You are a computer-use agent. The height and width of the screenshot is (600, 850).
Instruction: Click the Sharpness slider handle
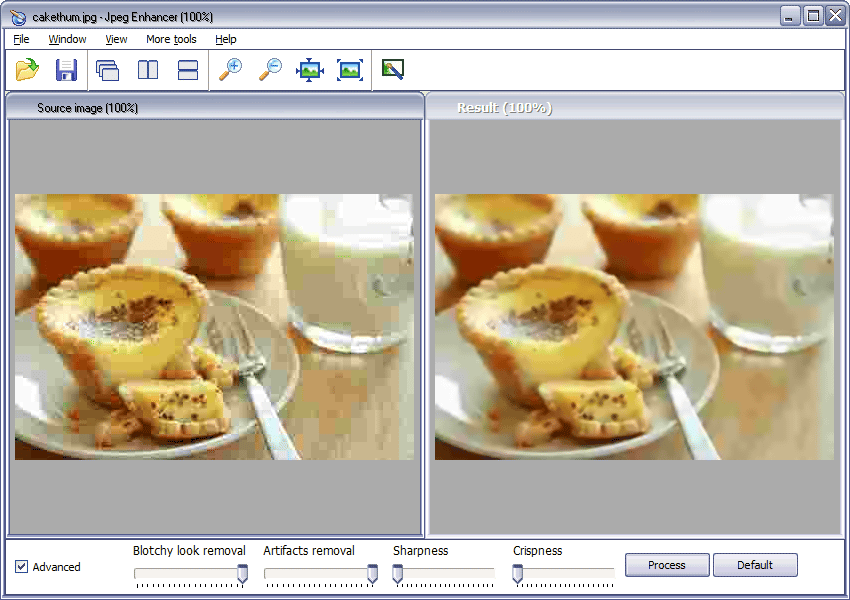click(398, 574)
